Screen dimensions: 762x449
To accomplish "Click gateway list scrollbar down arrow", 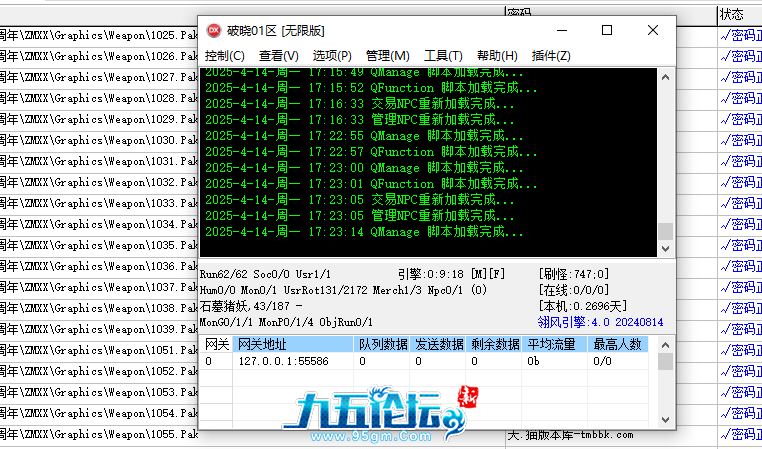I will pyautogui.click(x=665, y=419).
